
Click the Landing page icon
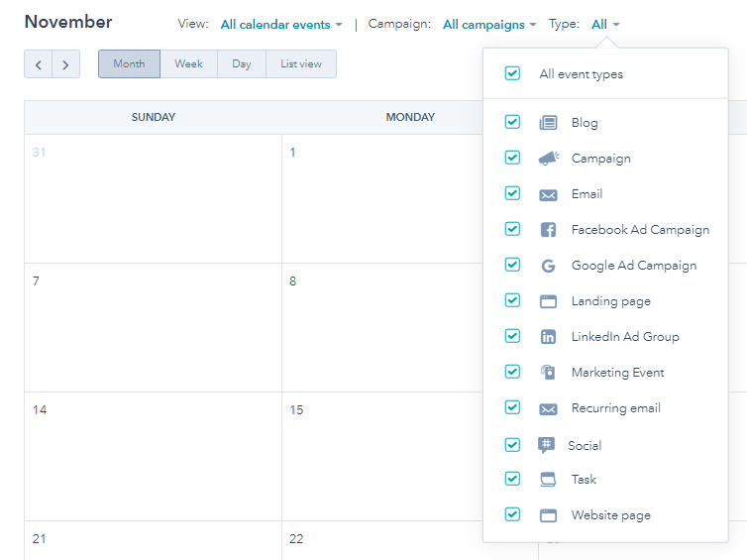548,301
